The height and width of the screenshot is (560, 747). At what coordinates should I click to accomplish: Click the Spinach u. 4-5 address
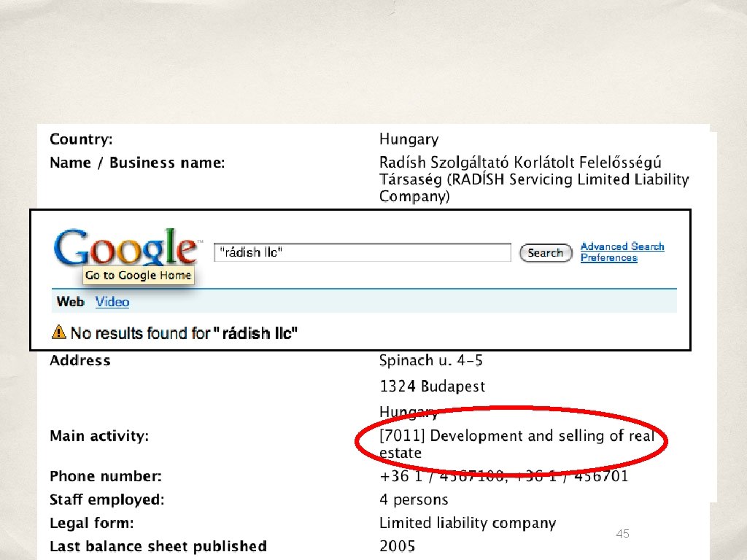[x=430, y=360]
